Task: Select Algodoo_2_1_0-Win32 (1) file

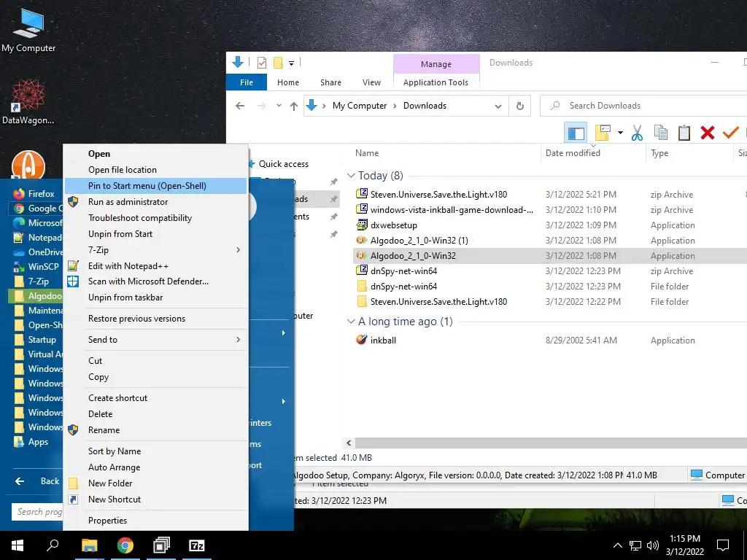Action: [x=419, y=241]
